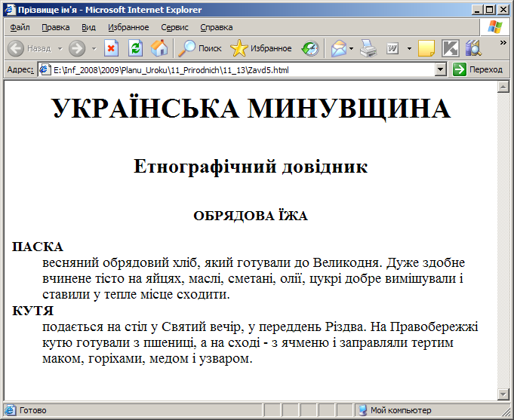This screenshot has width=514, height=420.
Task: Click the Адрес label
Action: (20, 70)
